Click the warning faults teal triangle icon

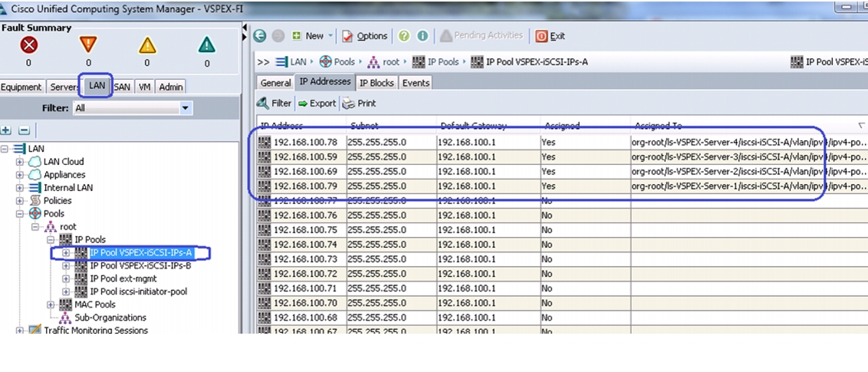pyautogui.click(x=206, y=44)
